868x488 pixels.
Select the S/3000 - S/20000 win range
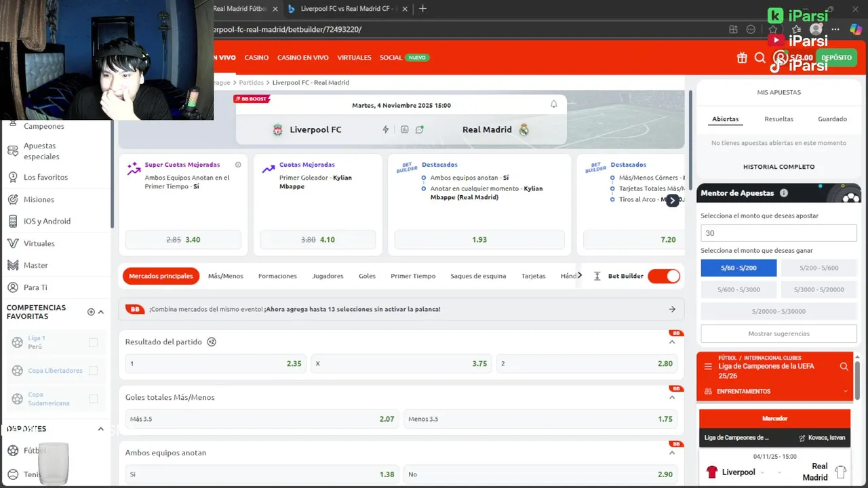818,289
